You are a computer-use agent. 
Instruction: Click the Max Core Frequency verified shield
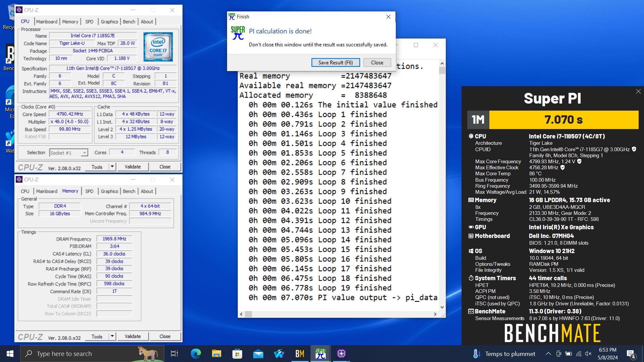[x=579, y=161]
